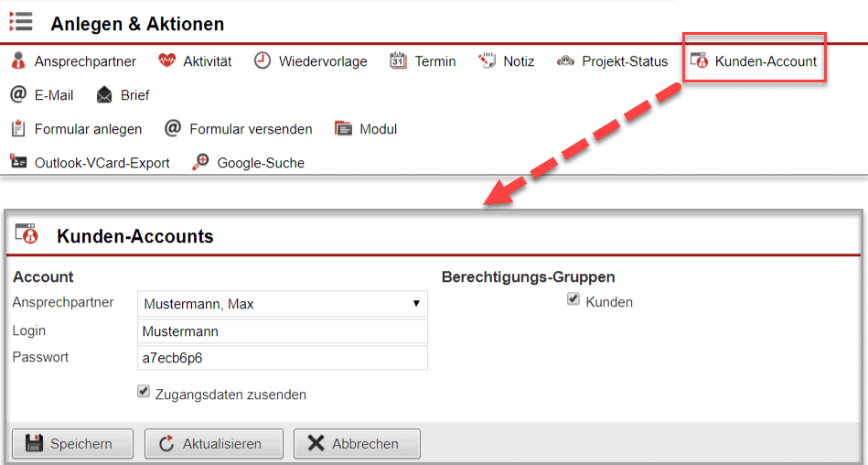
Task: Click the Outlook-VCard-Export icon
Action: coord(18,163)
